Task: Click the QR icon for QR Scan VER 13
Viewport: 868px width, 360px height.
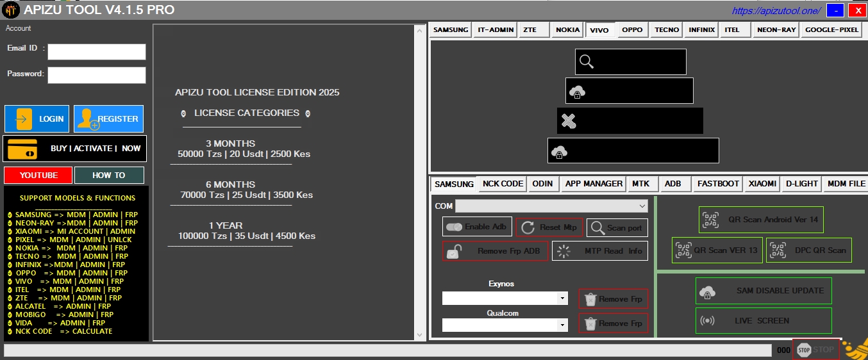Action: click(683, 250)
